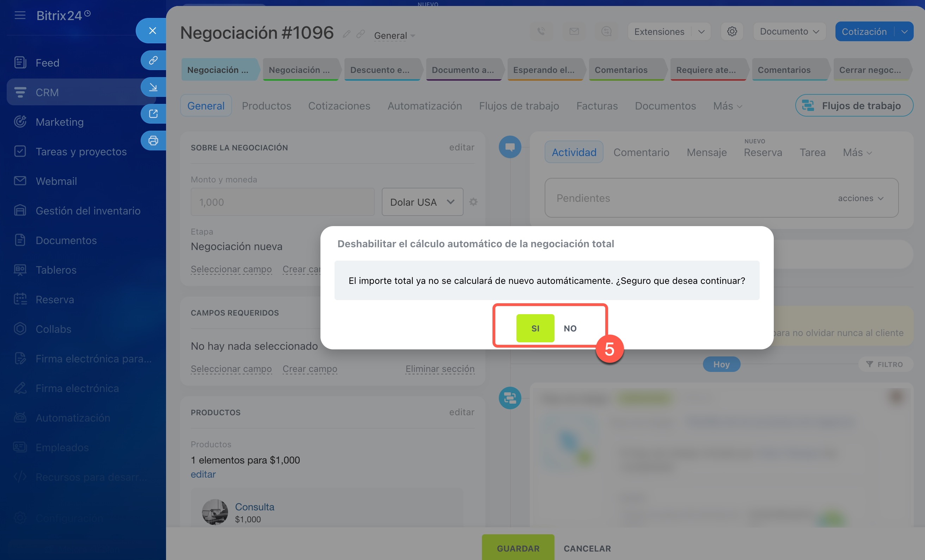
Task: Click the email envelope icon in the header
Action: (x=574, y=31)
